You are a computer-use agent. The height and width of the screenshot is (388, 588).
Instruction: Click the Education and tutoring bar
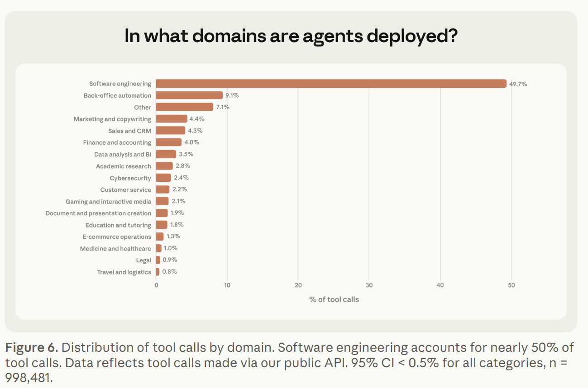162,225
